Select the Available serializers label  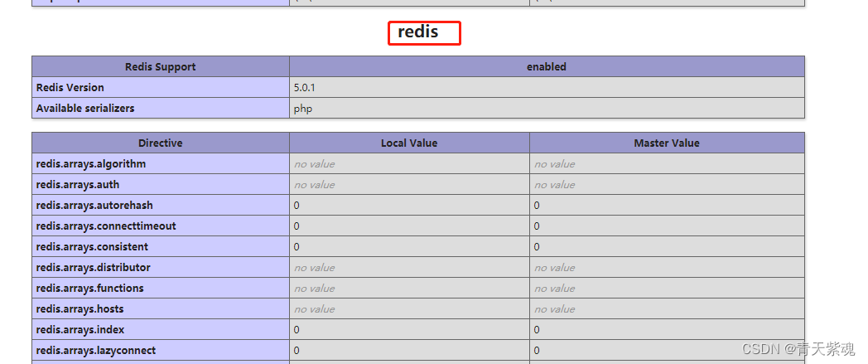[x=85, y=108]
